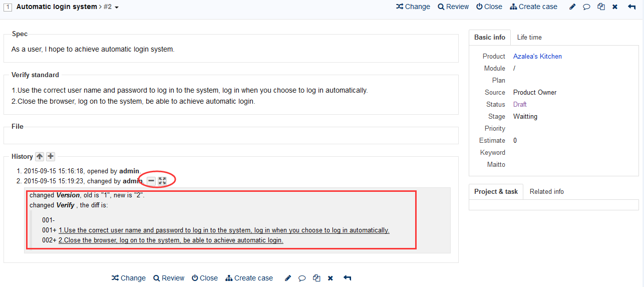Viewport: 644px width, 287px height.
Task: Click Create case in the top toolbar
Action: click(x=533, y=7)
